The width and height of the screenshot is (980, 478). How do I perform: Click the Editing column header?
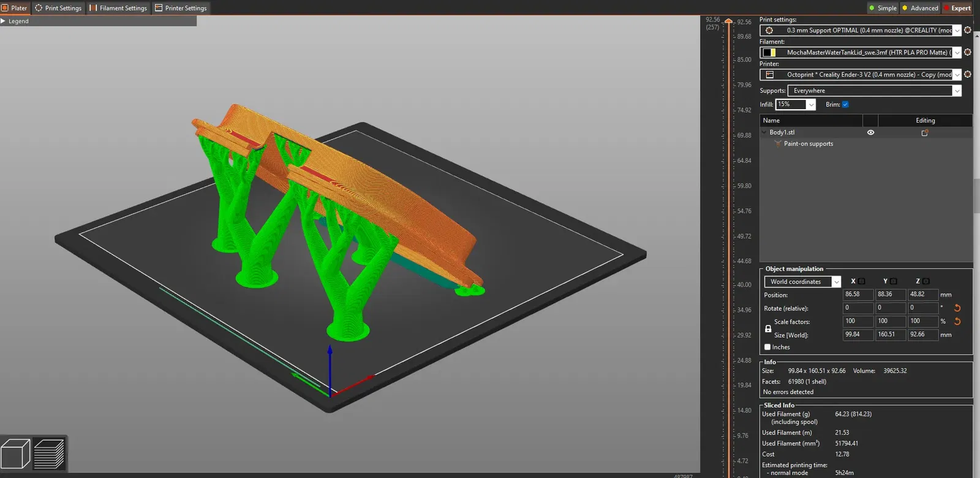(x=925, y=121)
